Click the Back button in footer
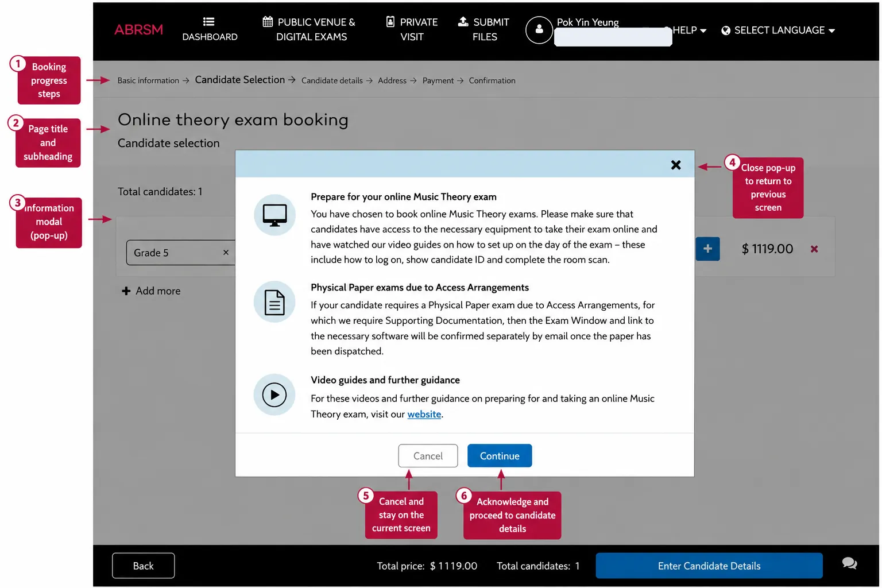Screen dimensions: 882x588 tap(143, 566)
